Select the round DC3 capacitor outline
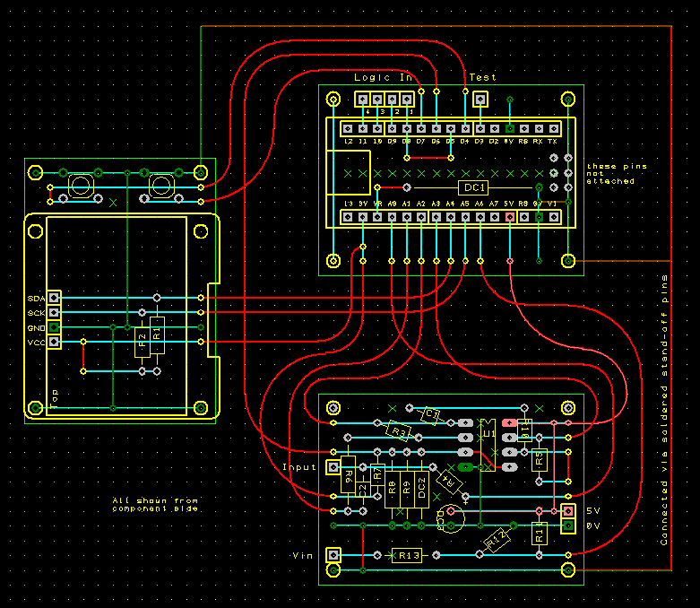Screen dimensions: 700x608 click(451, 518)
